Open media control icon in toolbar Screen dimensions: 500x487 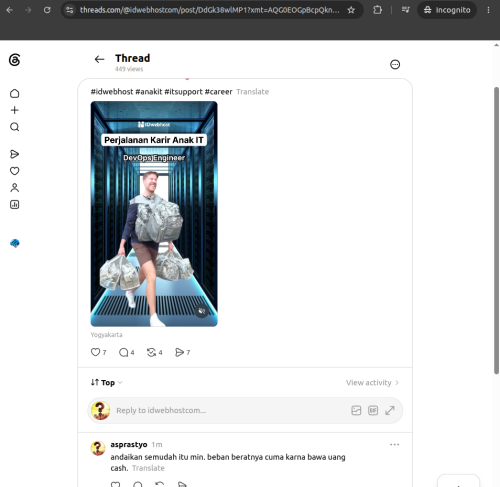[x=405, y=10]
